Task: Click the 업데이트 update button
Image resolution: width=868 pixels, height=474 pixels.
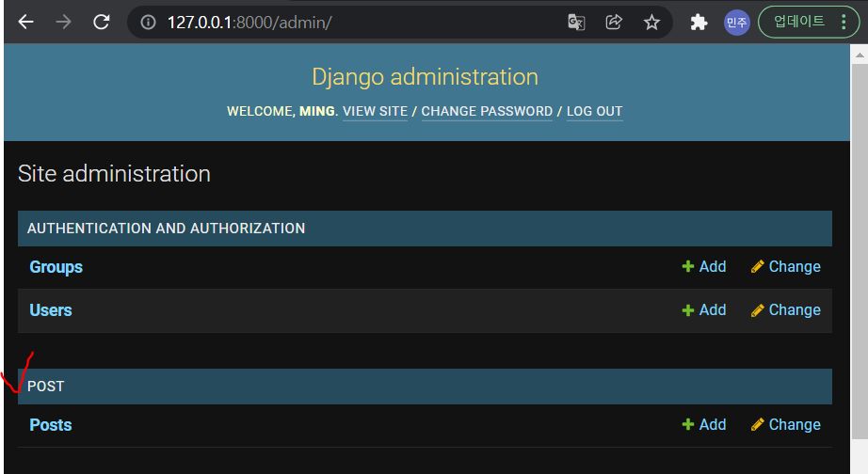Action: point(798,23)
